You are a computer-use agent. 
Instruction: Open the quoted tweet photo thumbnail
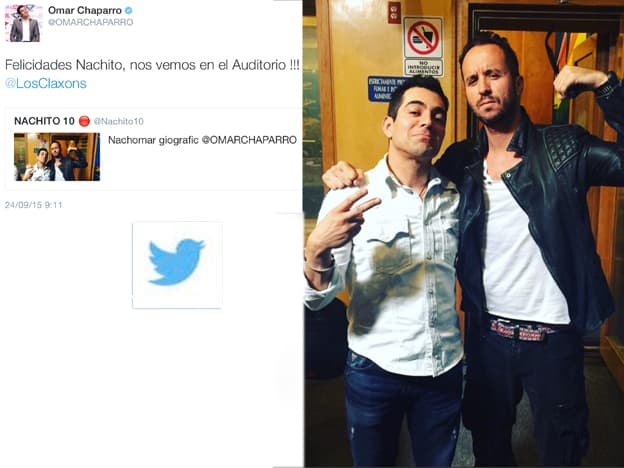pyautogui.click(x=57, y=157)
